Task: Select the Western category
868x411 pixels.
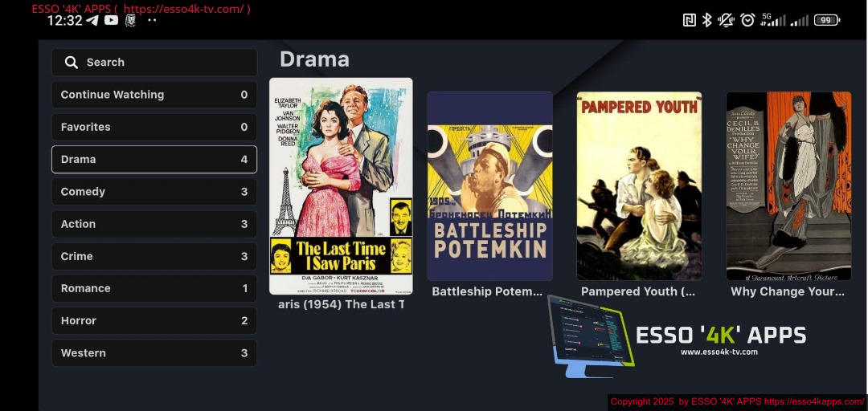Action: [154, 353]
